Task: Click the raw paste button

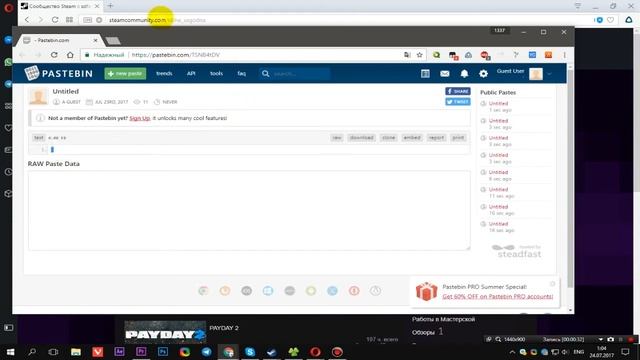Action: (x=337, y=138)
